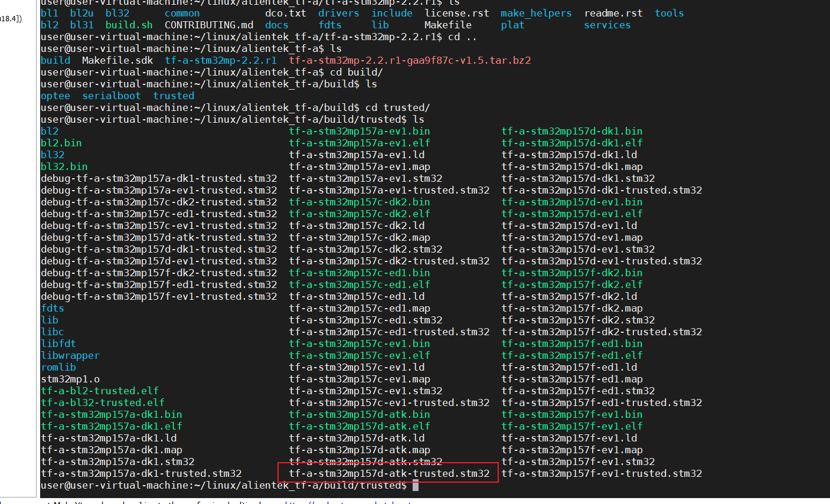Select the tf-a-stm32mp157f-ed1.map entry
The width and height of the screenshot is (830, 504).
[572, 379]
